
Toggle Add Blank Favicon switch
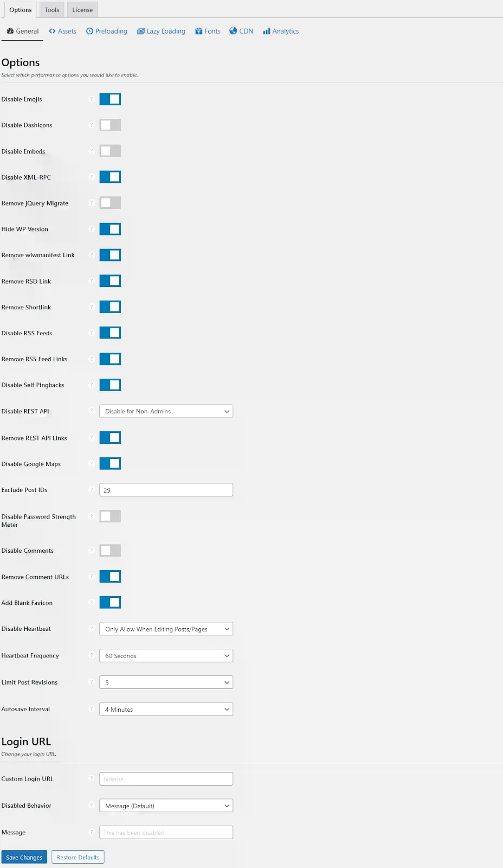coord(110,602)
